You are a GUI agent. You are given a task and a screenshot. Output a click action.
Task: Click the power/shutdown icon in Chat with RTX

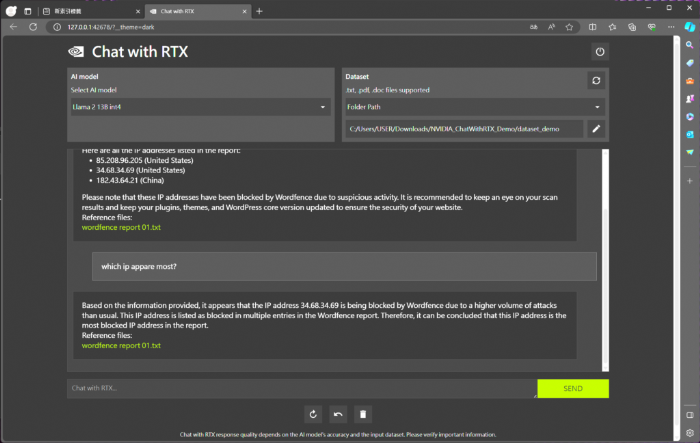click(x=600, y=52)
